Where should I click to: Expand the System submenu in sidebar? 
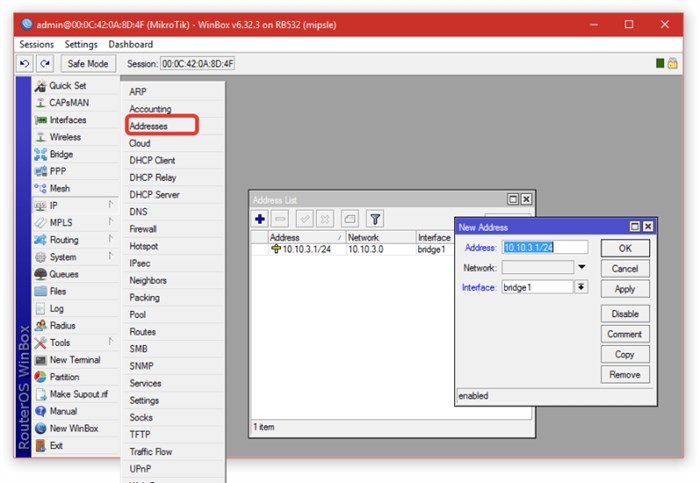click(76, 257)
